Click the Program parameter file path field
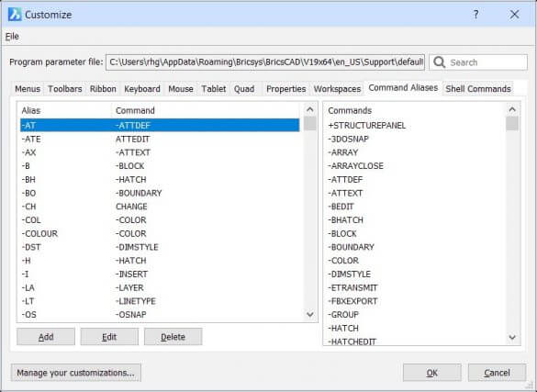Viewport: 537px width, 392px height. 265,62
